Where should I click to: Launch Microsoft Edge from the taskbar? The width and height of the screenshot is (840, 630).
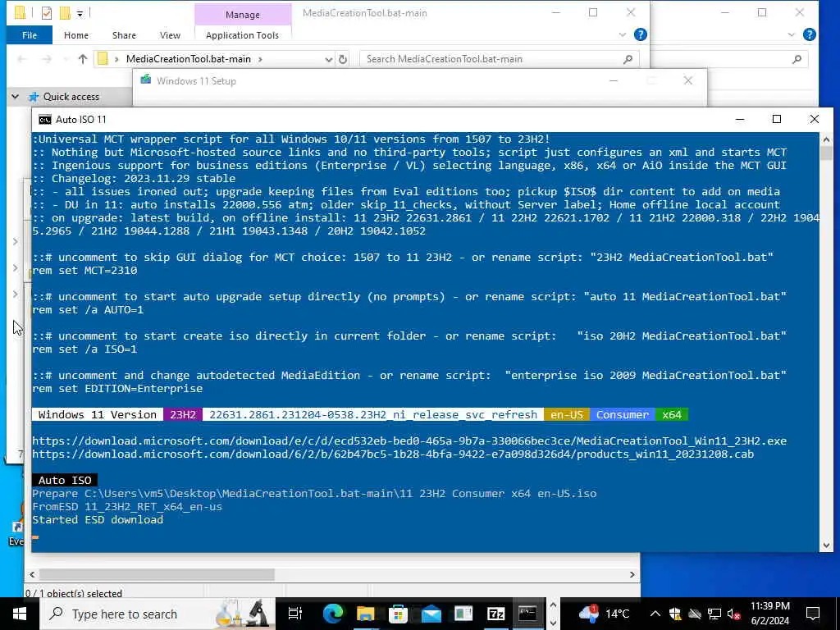(x=333, y=614)
